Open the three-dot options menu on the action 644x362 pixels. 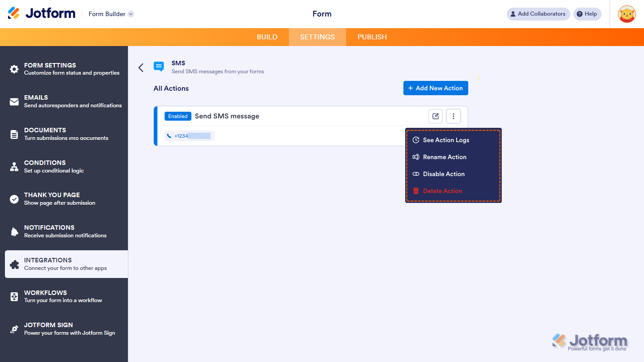[453, 116]
